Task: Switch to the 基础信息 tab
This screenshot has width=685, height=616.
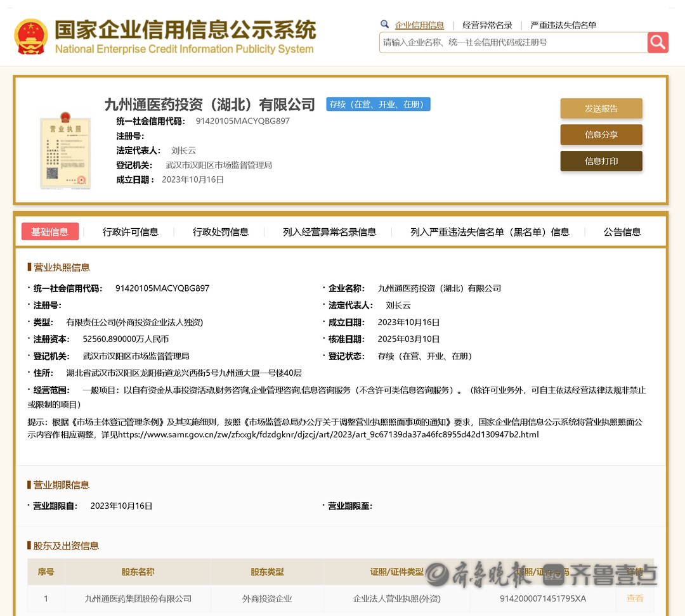Action: pyautogui.click(x=50, y=232)
